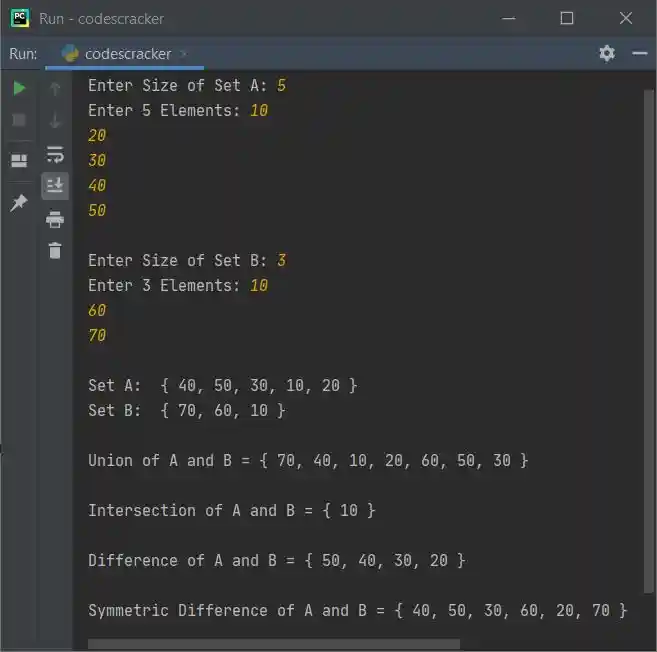
Task: Restore layout icon in Run sidebar
Action: tap(19, 160)
